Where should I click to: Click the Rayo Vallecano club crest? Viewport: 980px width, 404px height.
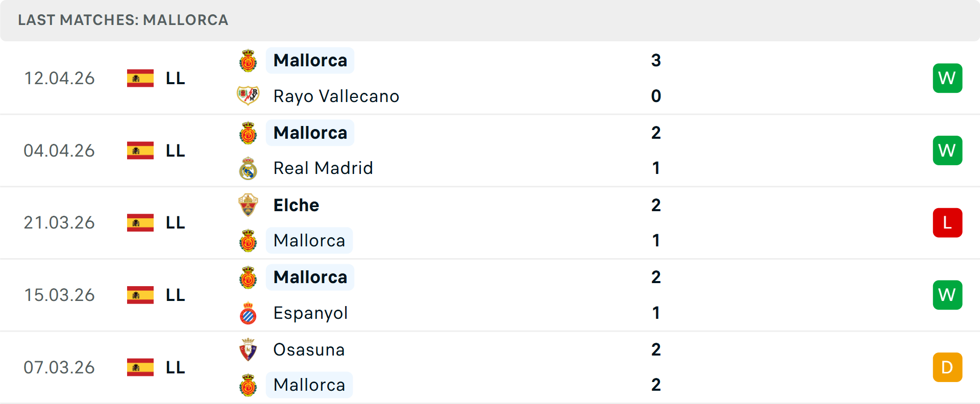point(248,95)
